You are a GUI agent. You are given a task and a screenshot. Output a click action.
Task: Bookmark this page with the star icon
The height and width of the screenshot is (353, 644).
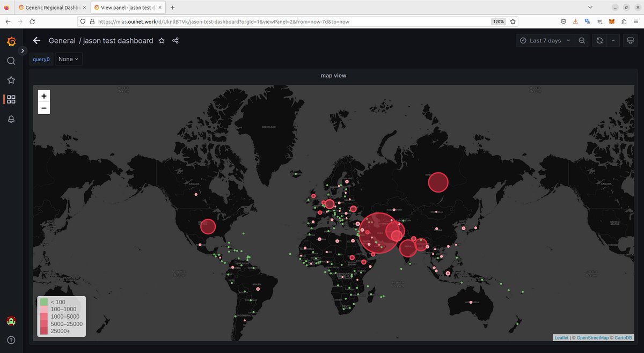(x=513, y=21)
